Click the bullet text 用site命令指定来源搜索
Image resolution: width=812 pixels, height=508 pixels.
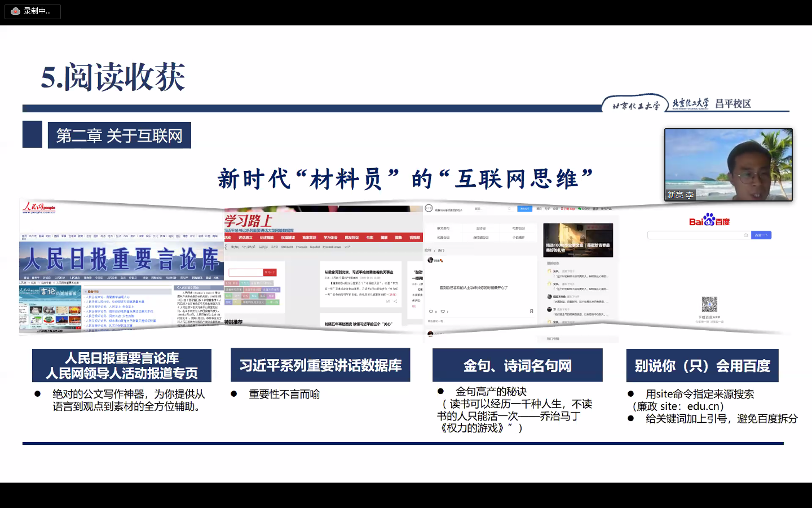(700, 394)
